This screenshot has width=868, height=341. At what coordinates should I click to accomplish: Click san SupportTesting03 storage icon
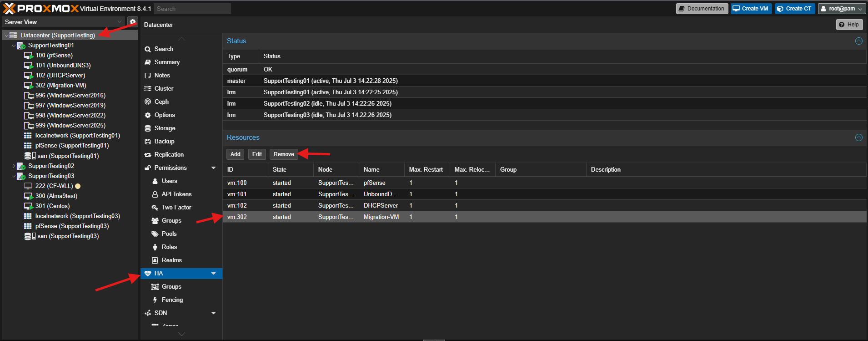click(x=30, y=236)
